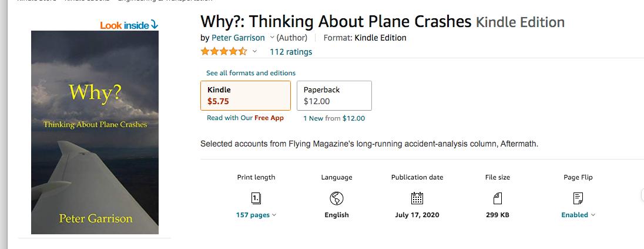The width and height of the screenshot is (644, 249).
Task: Click the carousel next arrow at right edge
Action: tap(642, 195)
